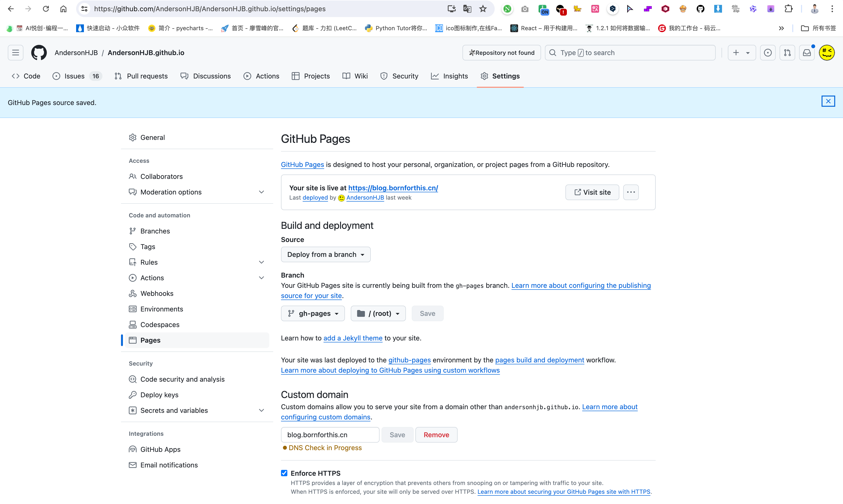Image resolution: width=843 pixels, height=504 pixels.
Task: Open the camera screenshot extension icon
Action: click(x=525, y=9)
